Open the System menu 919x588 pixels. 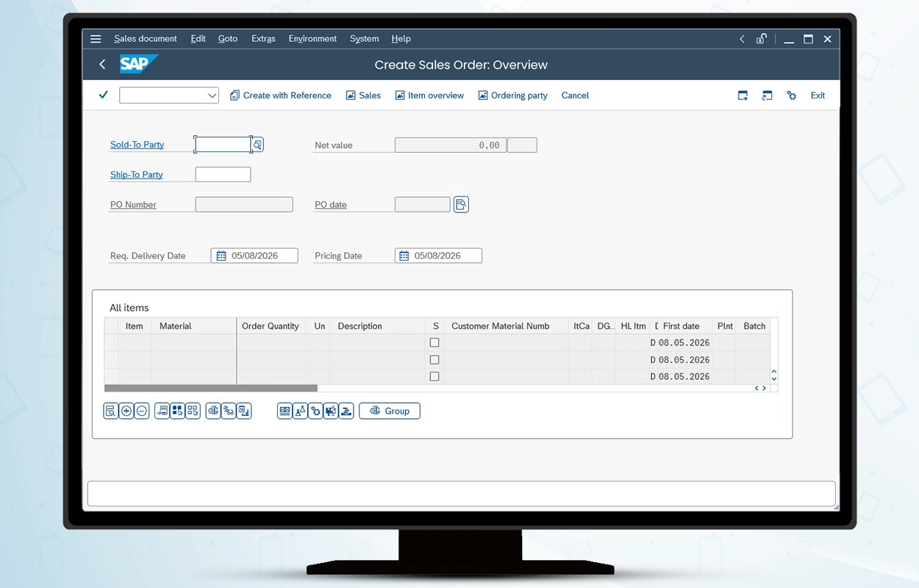click(364, 39)
